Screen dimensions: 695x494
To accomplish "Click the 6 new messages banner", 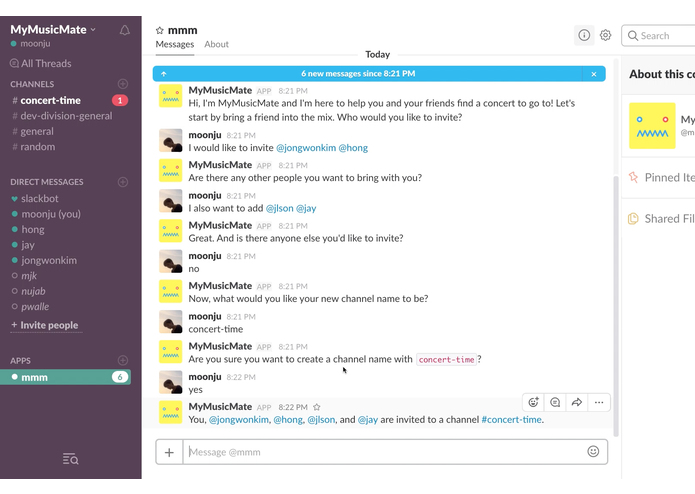I will [358, 74].
